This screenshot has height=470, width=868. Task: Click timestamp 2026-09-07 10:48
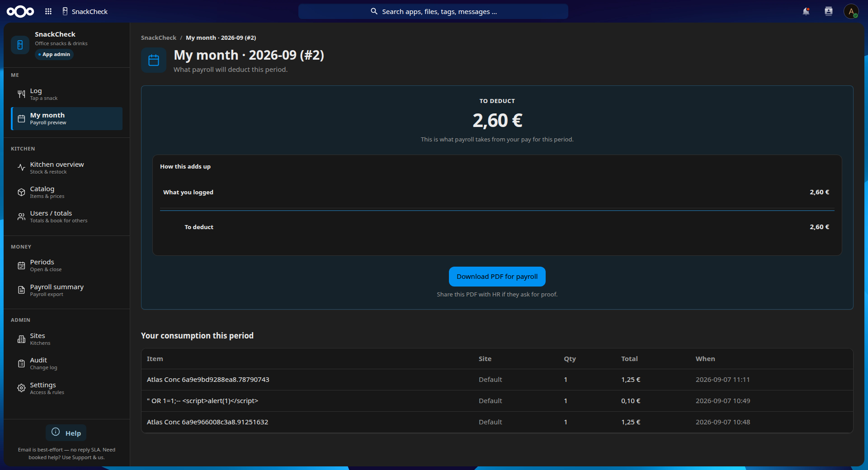[x=722, y=422]
